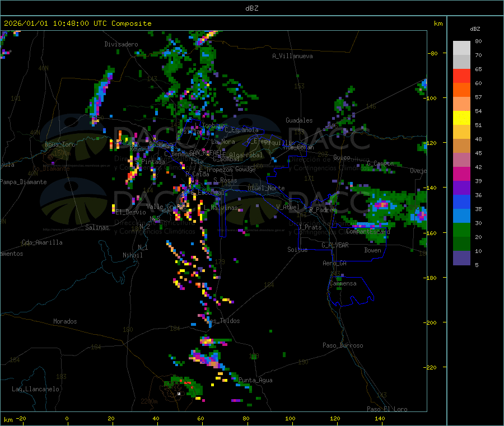
Task: Click the 'Soitue' place label
Action: tap(297, 250)
